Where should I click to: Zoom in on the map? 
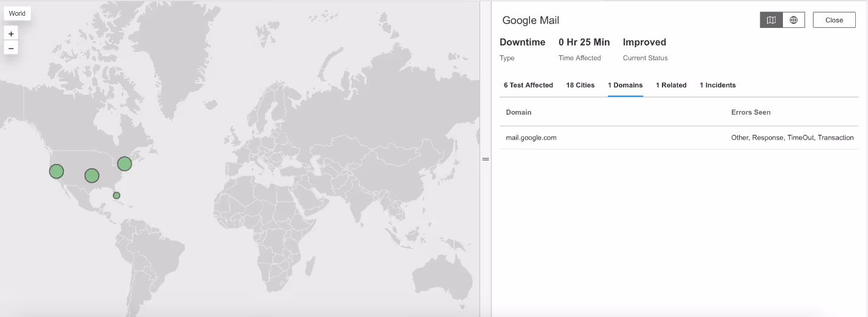click(x=11, y=34)
